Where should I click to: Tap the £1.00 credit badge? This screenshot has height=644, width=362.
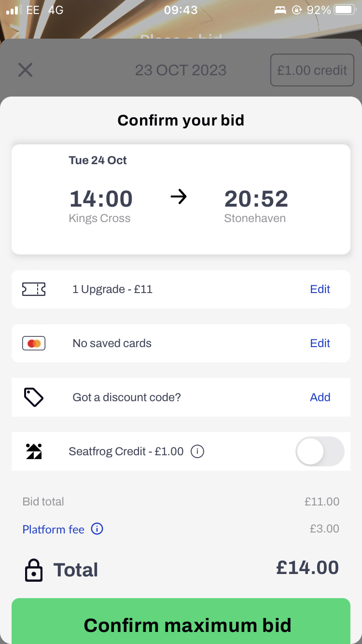(x=312, y=70)
